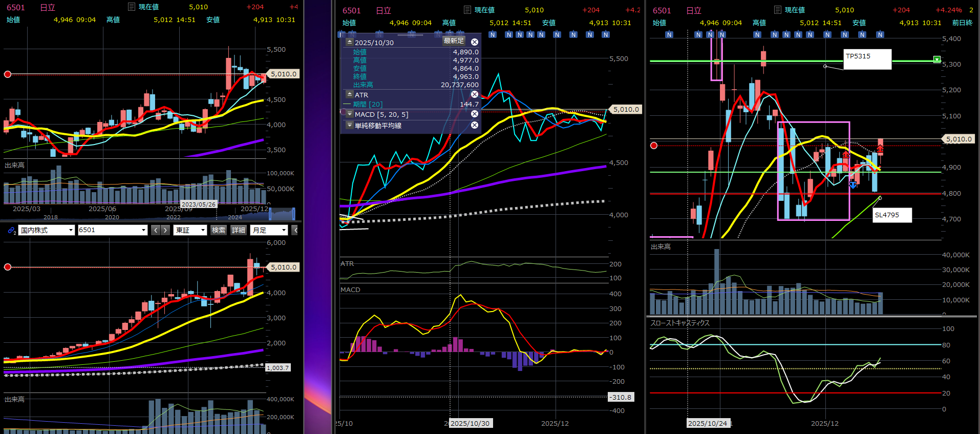Screen dimensions: 980x434
Task: Click the chart link icon beside 国内株式
Action: 11,231
